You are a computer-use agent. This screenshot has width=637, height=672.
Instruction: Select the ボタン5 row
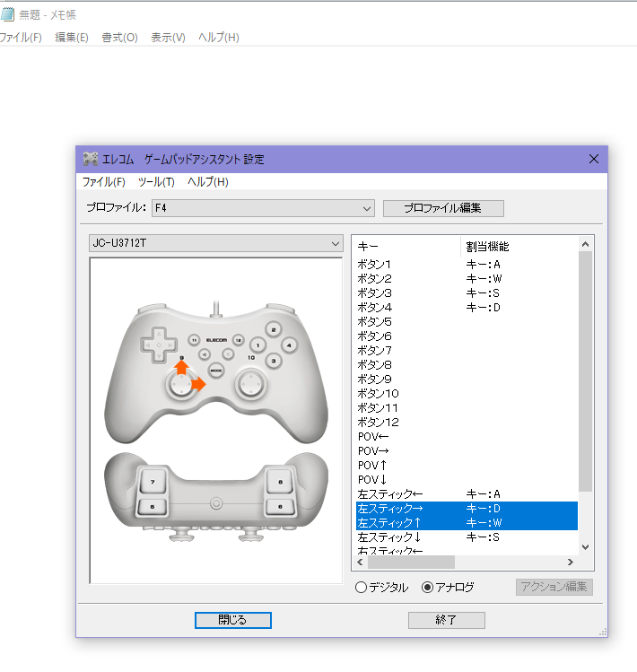point(467,322)
